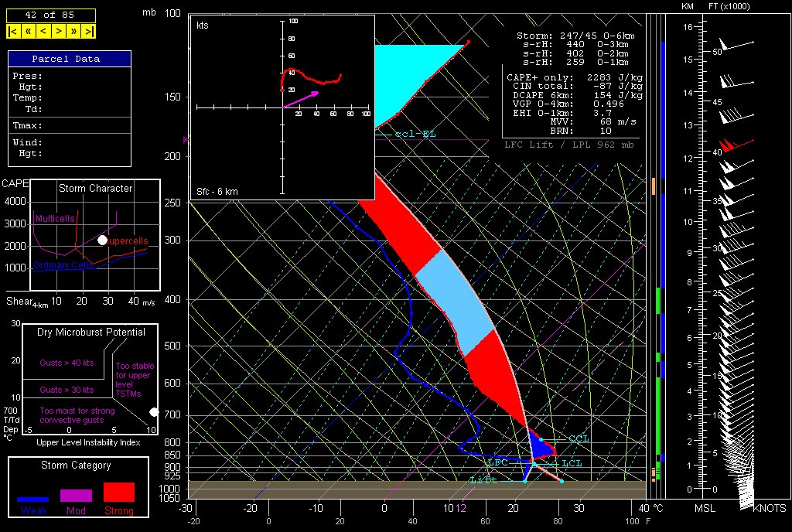
Task: Jump to the last sounding
Action: tap(89, 31)
